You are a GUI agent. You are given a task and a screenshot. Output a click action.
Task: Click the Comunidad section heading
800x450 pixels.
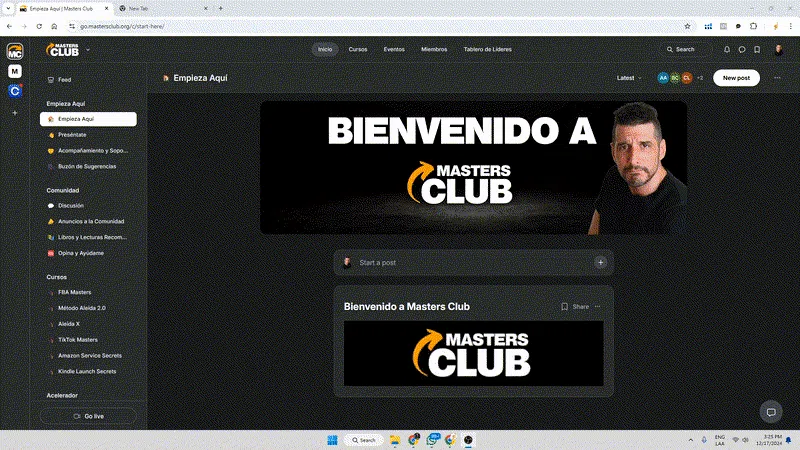point(63,190)
